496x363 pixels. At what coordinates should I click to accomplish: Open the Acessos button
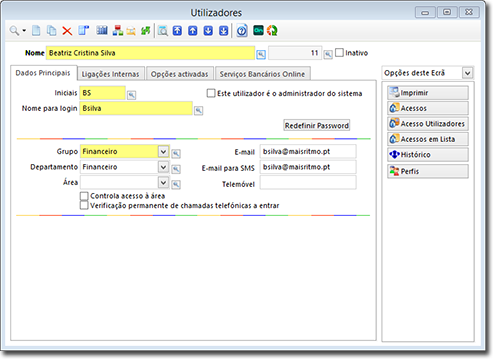(x=428, y=108)
